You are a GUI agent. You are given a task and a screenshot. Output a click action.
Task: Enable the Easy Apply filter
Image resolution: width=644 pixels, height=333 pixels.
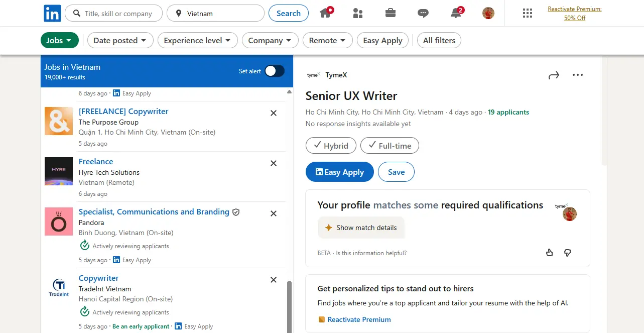coord(382,40)
